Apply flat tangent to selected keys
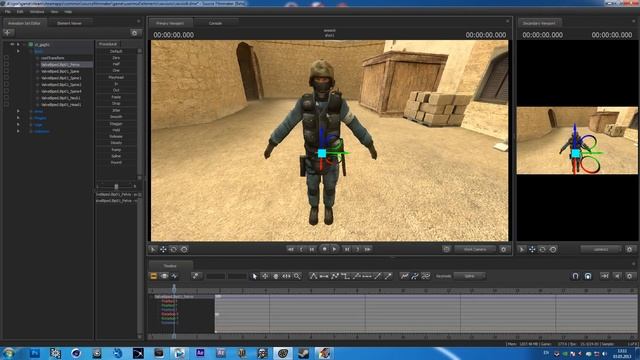The width and height of the screenshot is (640, 360). point(324,276)
